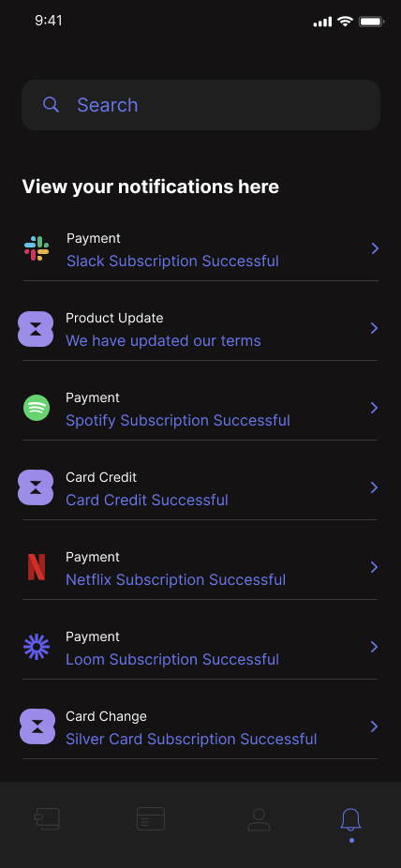Click the Netflix logo icon
Viewport: 401px width, 868px height.
tap(37, 567)
